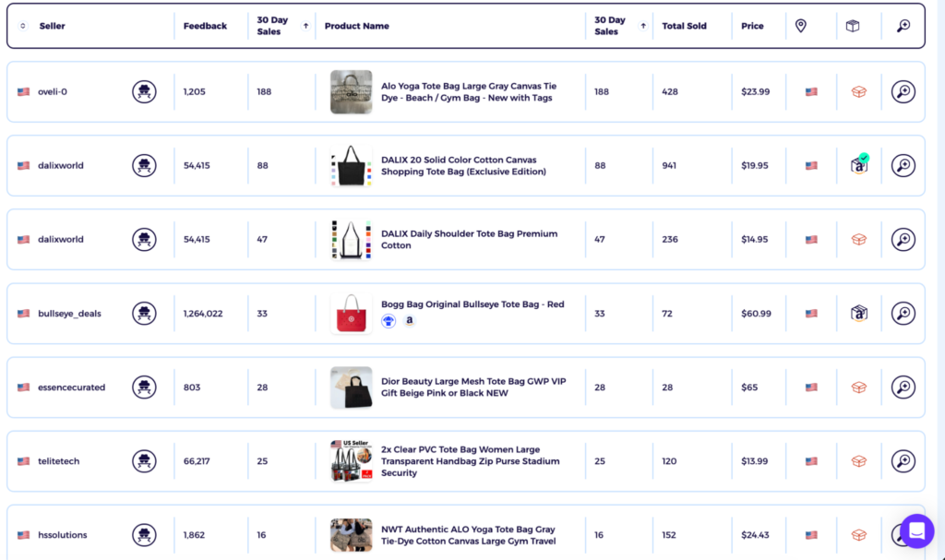Click feedback value 66,217
Viewport: 945px width, 560px height.
197,461
